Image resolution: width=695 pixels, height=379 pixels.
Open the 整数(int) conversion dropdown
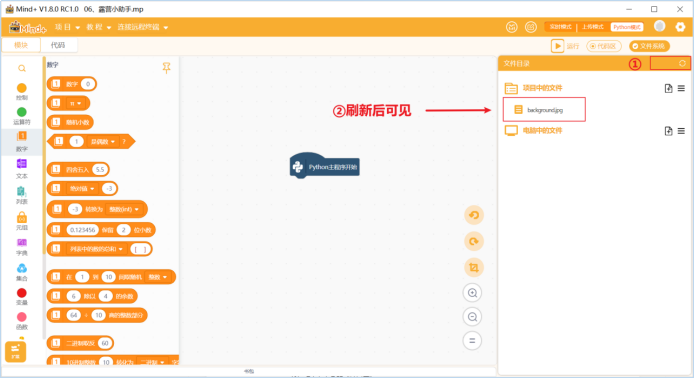pos(124,209)
